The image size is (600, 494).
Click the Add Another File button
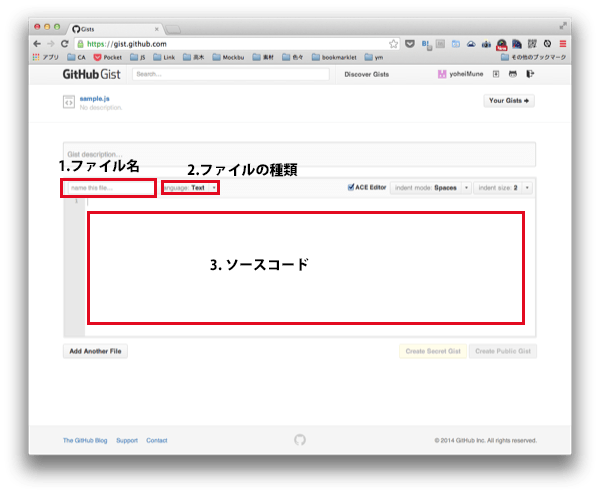pyautogui.click(x=95, y=351)
